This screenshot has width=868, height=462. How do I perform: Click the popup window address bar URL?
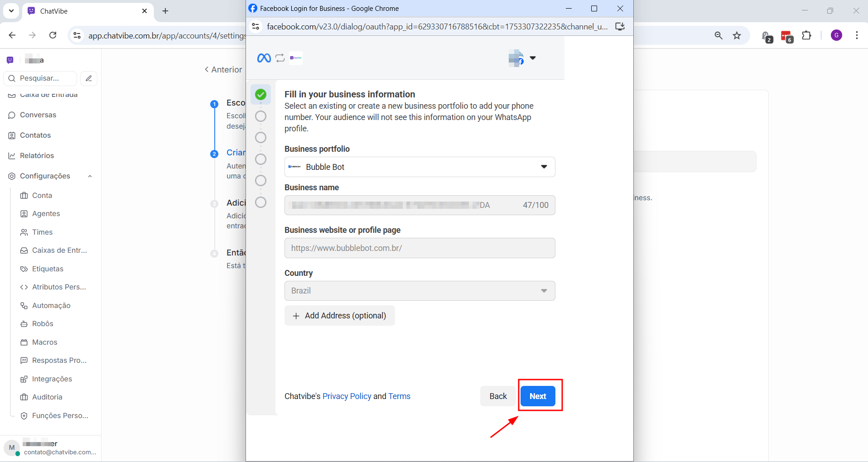tap(437, 27)
